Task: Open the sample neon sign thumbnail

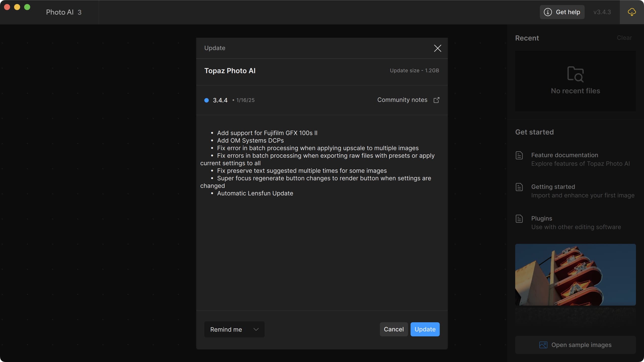Action: click(x=575, y=275)
